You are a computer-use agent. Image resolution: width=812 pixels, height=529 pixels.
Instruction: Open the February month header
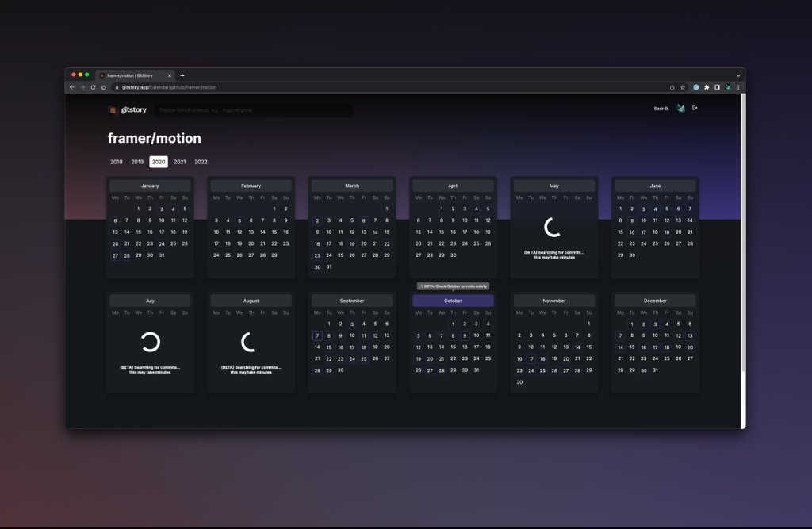(251, 186)
